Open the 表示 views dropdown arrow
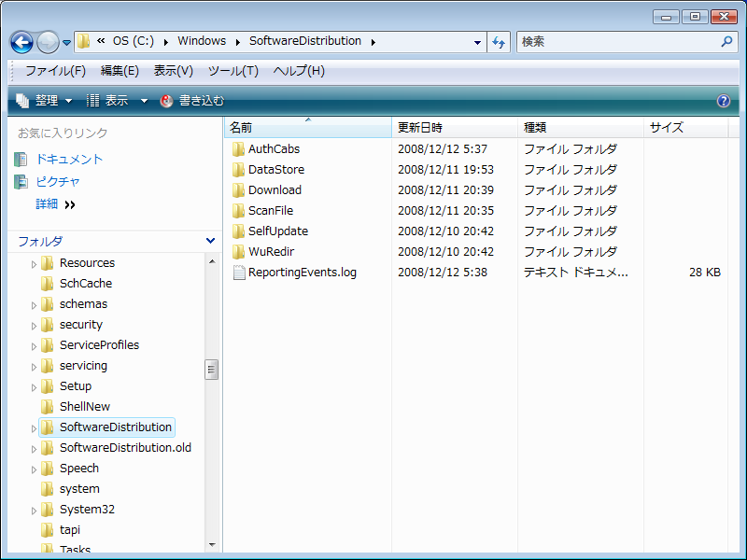 coord(144,101)
